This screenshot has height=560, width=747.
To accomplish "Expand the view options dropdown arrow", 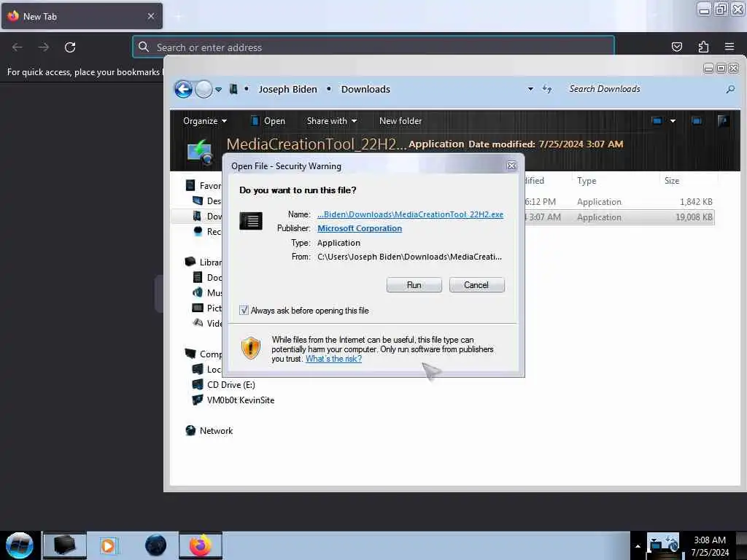I will point(673,121).
